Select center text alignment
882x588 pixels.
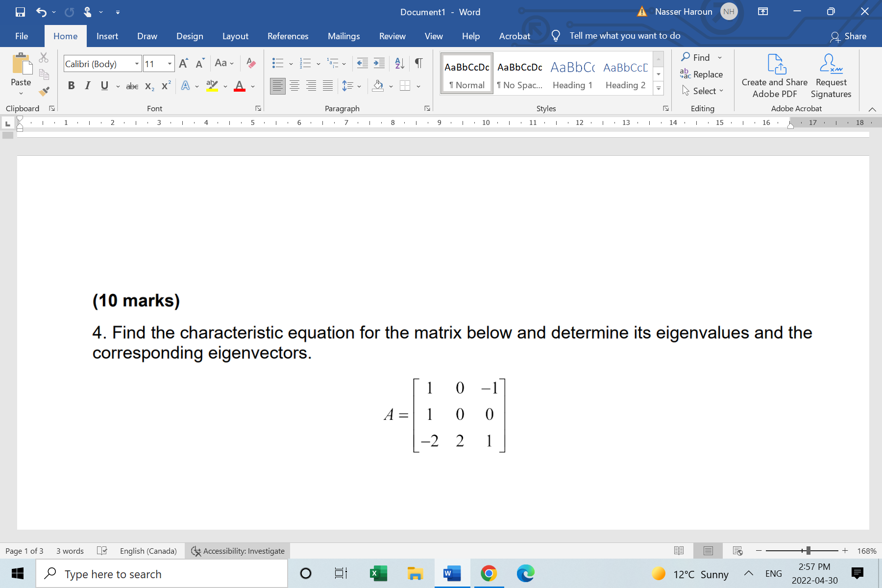(294, 85)
